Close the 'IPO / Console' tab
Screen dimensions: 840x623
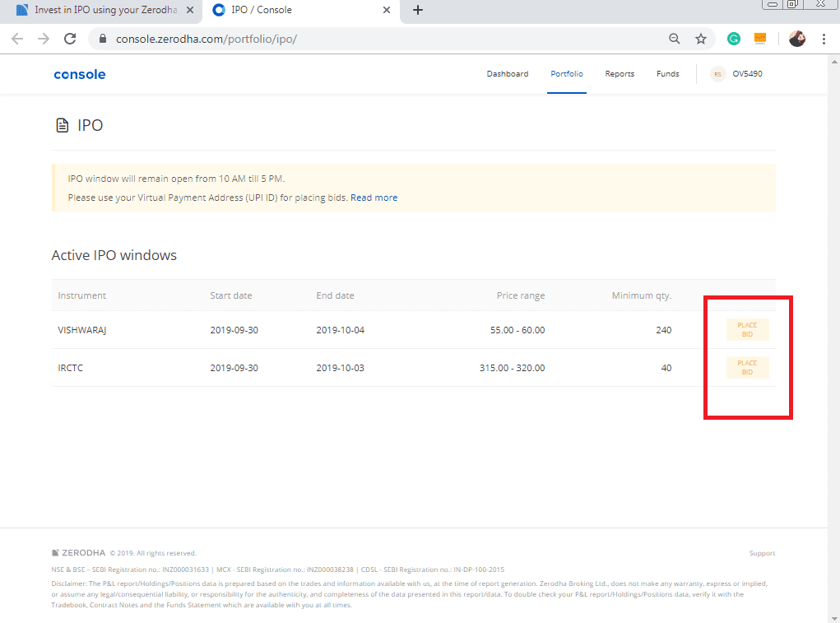(386, 10)
